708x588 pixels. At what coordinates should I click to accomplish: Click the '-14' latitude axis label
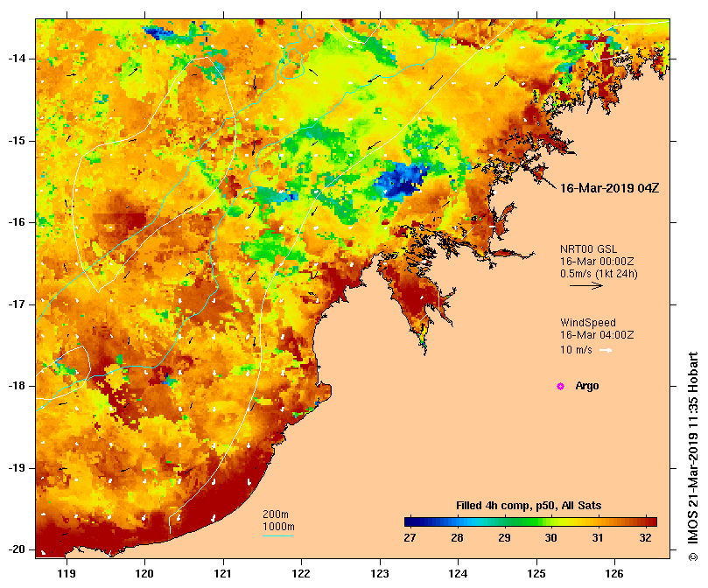pos(17,59)
